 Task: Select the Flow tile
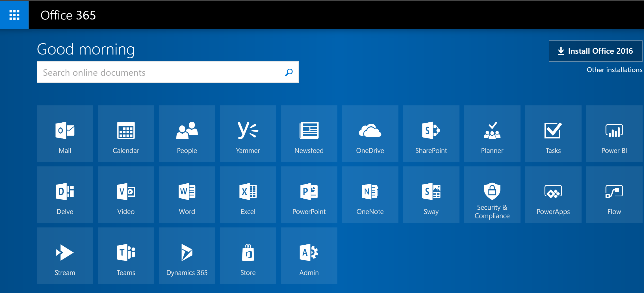(614, 195)
